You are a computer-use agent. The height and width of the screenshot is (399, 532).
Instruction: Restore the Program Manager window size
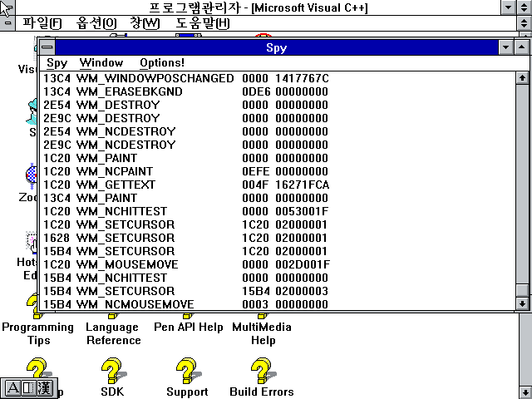click(525, 7)
